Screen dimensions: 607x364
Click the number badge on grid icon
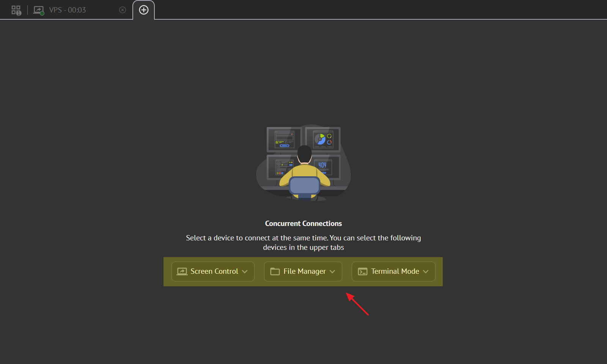pyautogui.click(x=19, y=13)
